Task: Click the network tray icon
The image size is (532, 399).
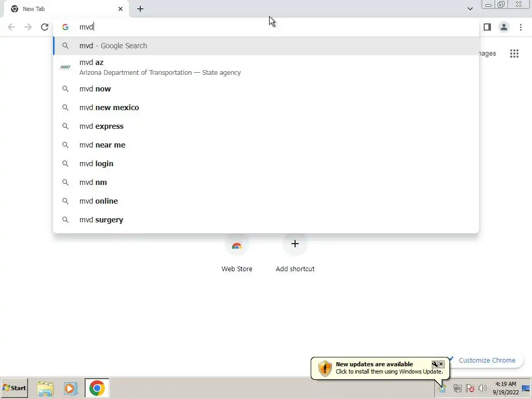Action: click(x=457, y=388)
